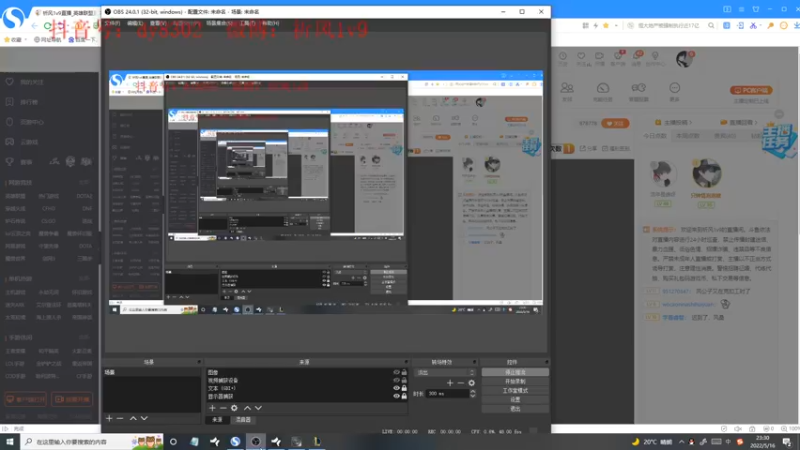Open the 文件 menu in OBS menu bar

point(112,23)
